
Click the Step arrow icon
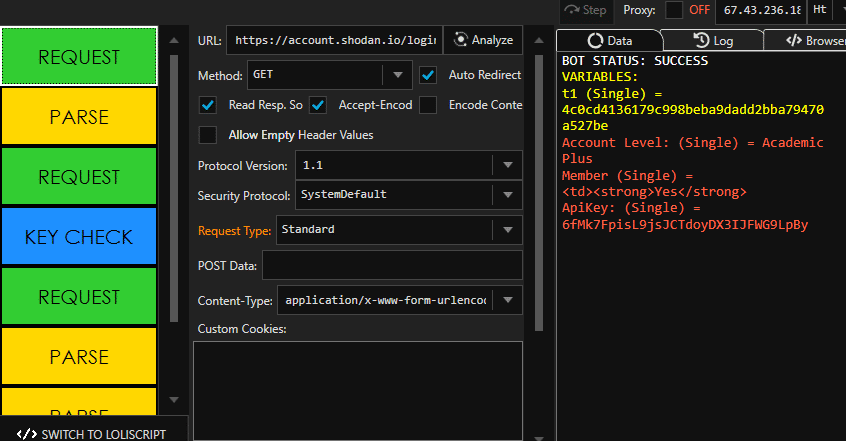coord(573,10)
